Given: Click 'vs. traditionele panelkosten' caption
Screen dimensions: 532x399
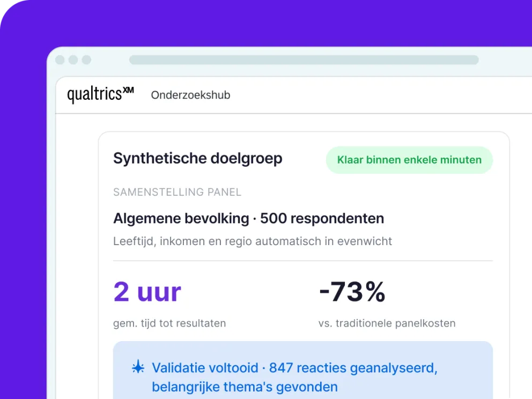Looking at the screenshot, I should point(387,323).
